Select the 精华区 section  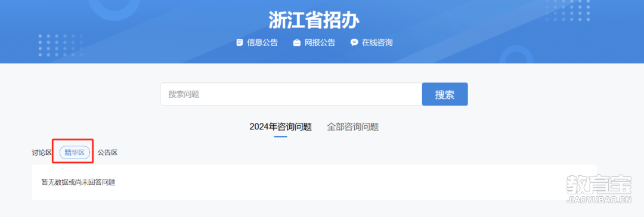(x=75, y=153)
